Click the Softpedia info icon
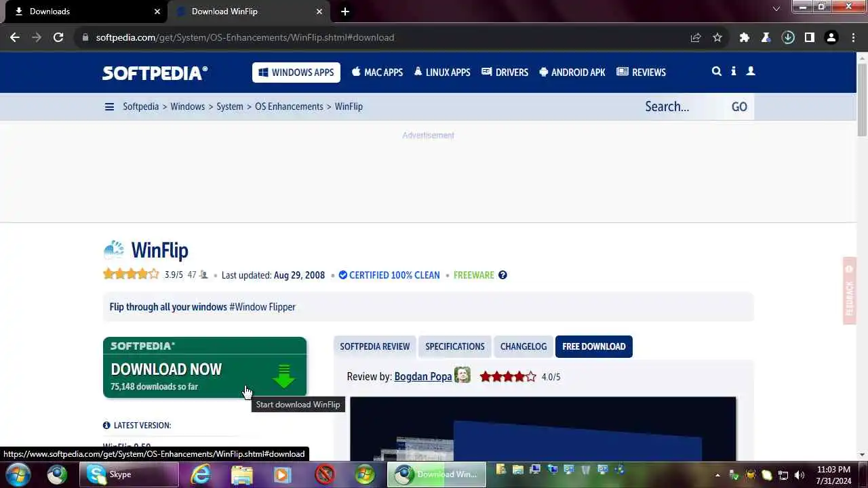The image size is (868, 488). pos(734,71)
